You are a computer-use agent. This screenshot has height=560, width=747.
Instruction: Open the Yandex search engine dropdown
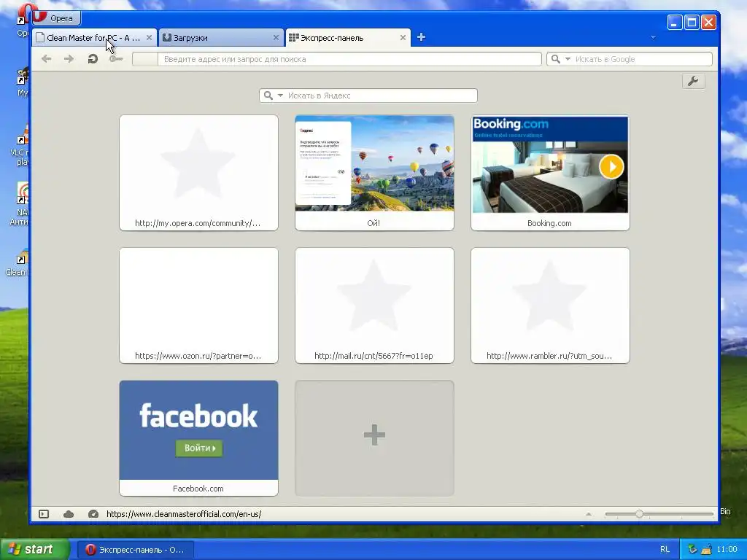[281, 96]
